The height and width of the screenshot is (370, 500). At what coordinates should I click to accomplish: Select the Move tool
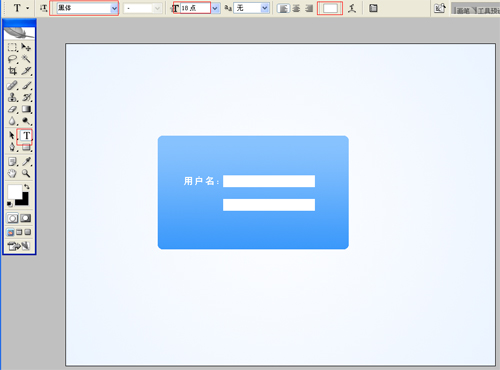[x=26, y=47]
